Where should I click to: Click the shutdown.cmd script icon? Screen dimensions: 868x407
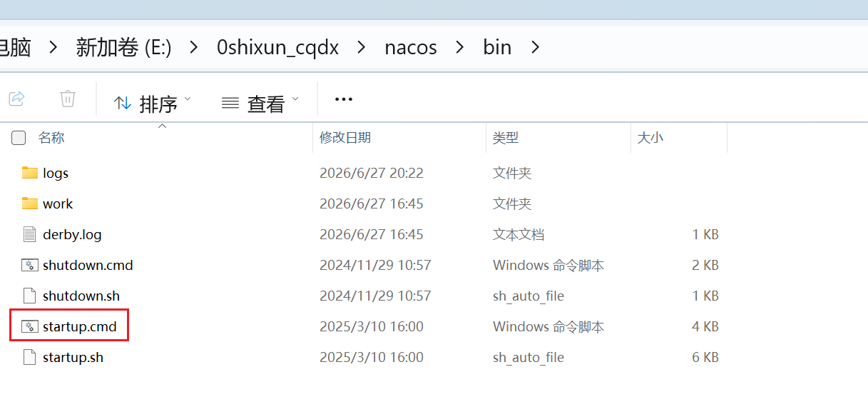tap(29, 265)
